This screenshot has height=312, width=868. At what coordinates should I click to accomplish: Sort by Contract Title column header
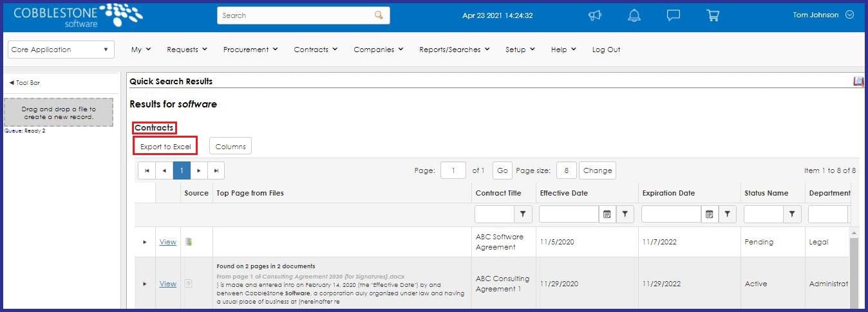tap(498, 193)
